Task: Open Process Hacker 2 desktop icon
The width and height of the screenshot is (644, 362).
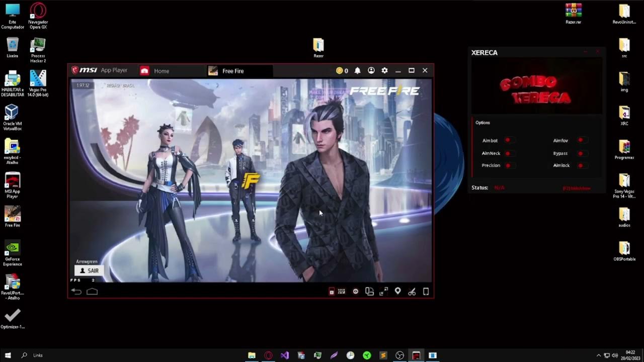Action: (x=38, y=50)
